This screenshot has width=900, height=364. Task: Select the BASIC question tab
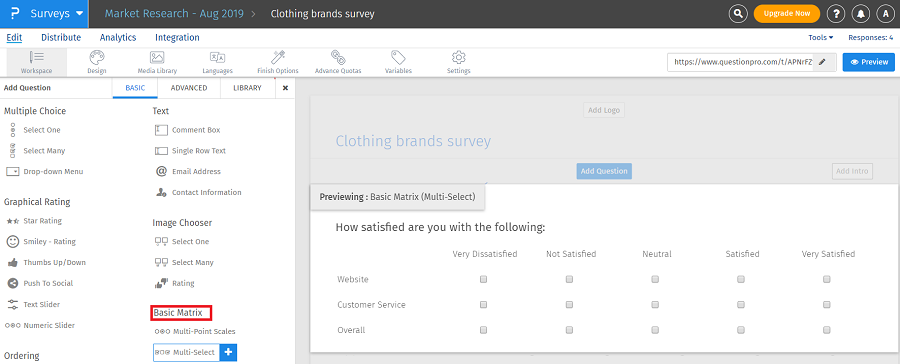coord(135,88)
